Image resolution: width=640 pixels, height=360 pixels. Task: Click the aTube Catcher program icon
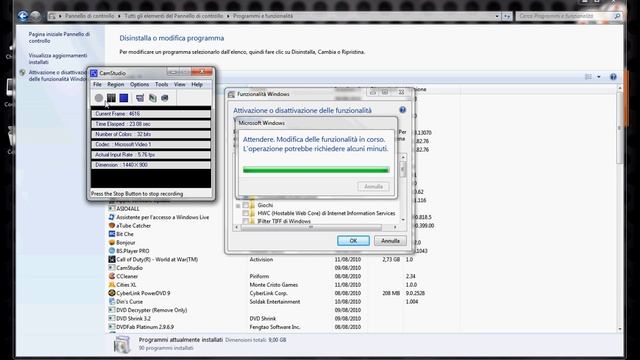tap(112, 225)
